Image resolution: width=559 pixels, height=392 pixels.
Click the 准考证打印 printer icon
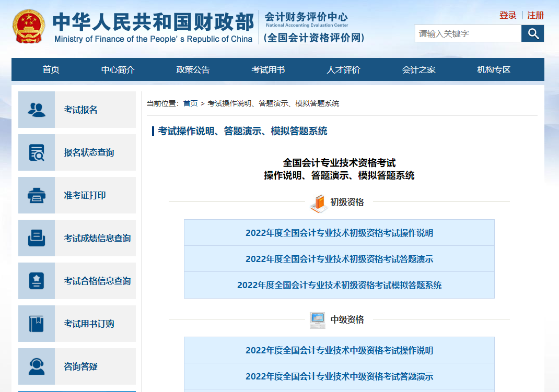[37, 195]
